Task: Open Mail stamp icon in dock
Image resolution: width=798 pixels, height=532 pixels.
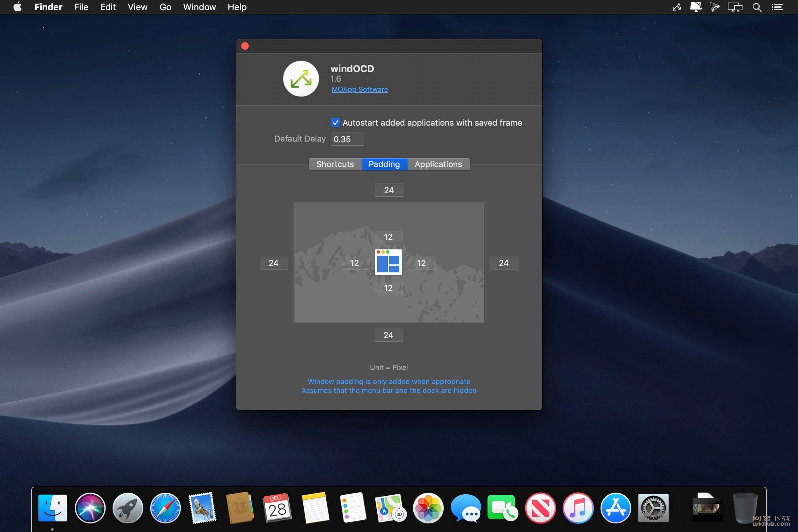Action: tap(203, 508)
